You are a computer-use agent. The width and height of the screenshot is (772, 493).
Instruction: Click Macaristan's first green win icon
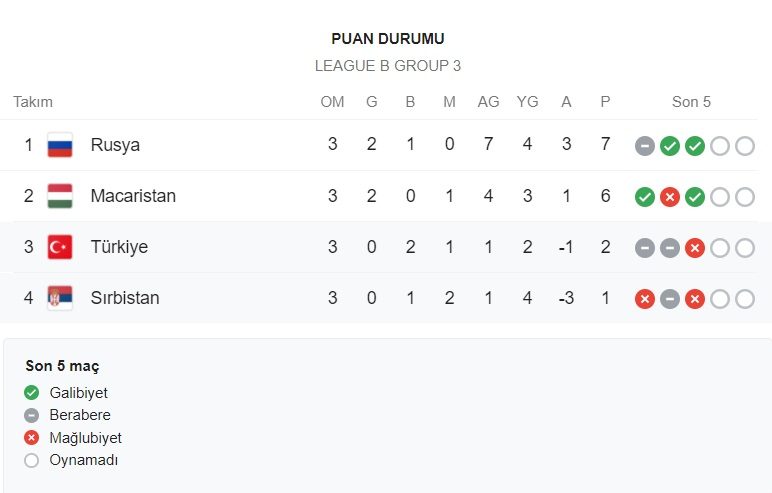coord(644,197)
